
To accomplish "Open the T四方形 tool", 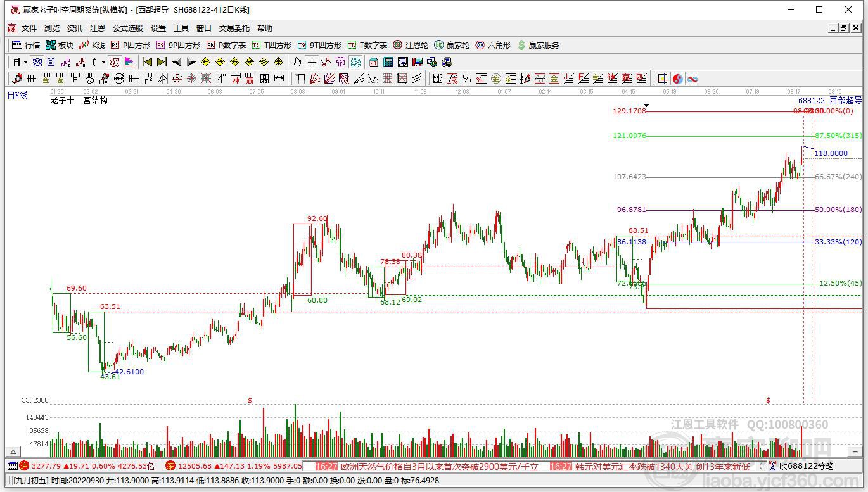I will click(x=272, y=45).
